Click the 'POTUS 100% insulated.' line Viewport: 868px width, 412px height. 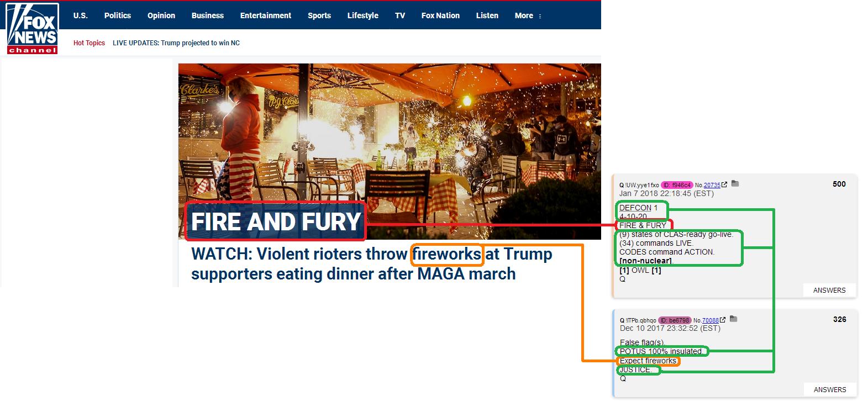coord(662,351)
